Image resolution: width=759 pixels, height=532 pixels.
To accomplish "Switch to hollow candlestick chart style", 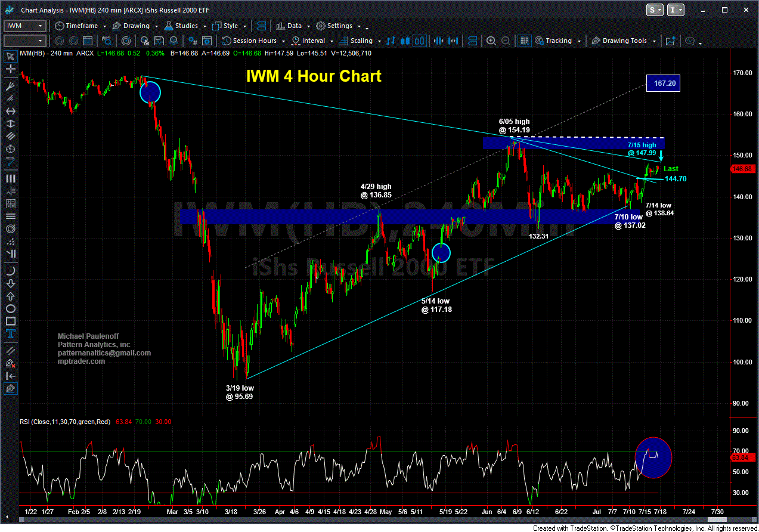I will coord(420,41).
